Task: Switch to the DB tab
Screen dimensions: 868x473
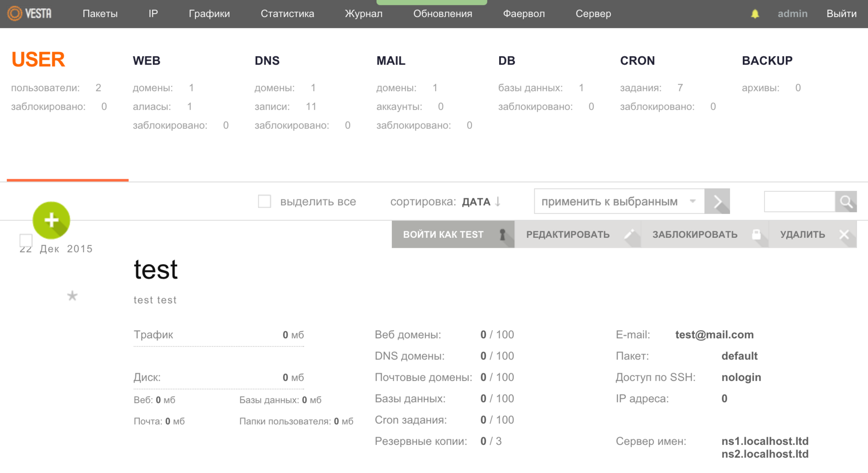Action: [507, 61]
